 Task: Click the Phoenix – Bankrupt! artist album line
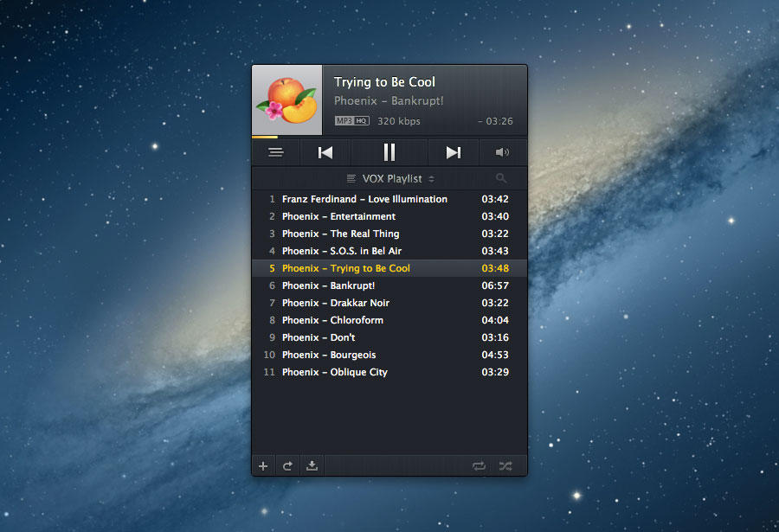coord(389,101)
